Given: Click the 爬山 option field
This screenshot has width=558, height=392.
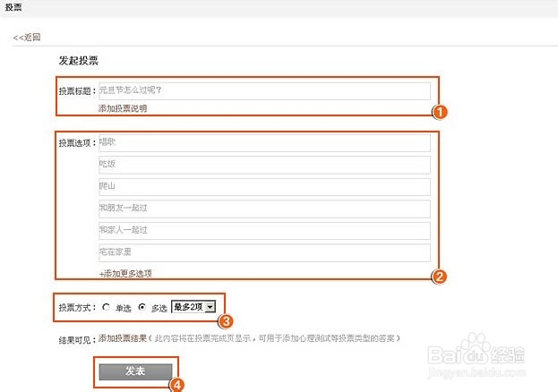Looking at the screenshot, I should point(264,187).
